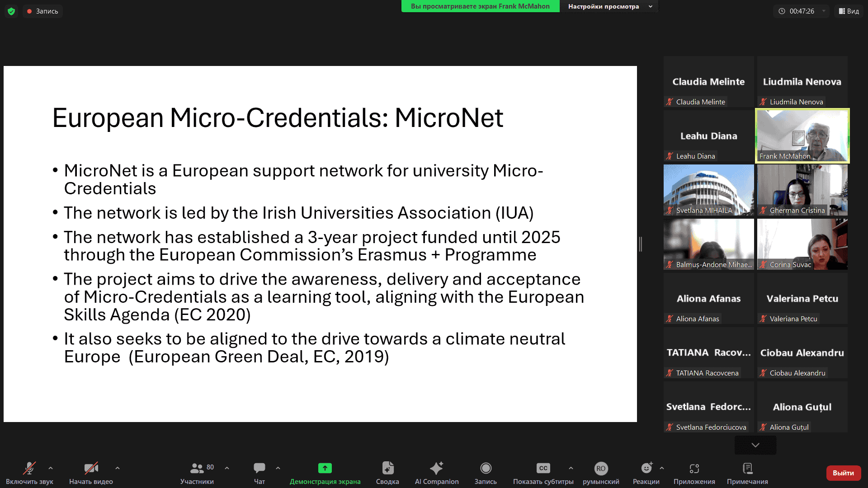Click the encryption shield icon
Viewport: 868px width, 488px height.
click(x=11, y=11)
